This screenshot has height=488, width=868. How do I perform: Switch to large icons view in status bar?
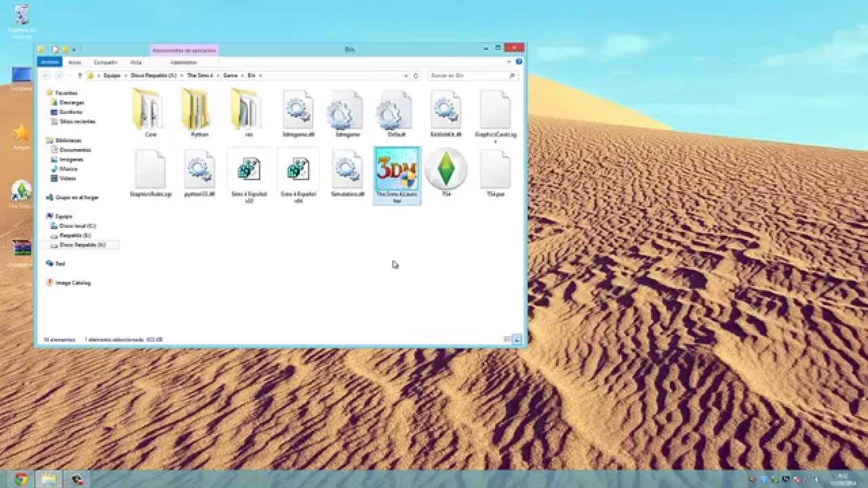pos(517,339)
